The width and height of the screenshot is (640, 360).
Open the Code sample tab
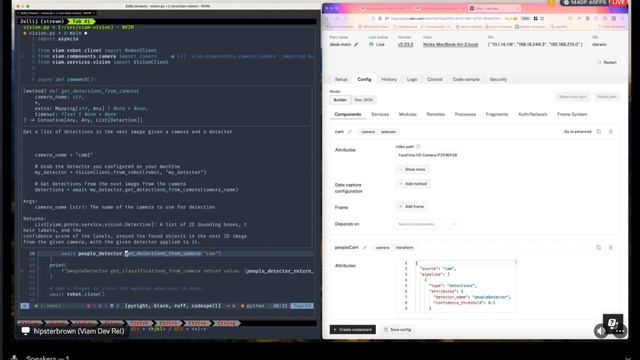point(466,79)
